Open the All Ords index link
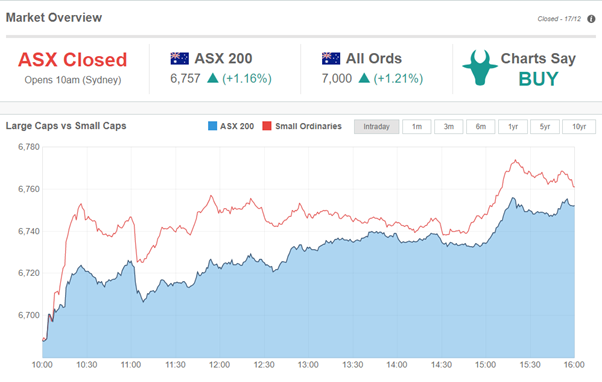Image resolution: width=602 pixels, height=382 pixels. [x=374, y=58]
